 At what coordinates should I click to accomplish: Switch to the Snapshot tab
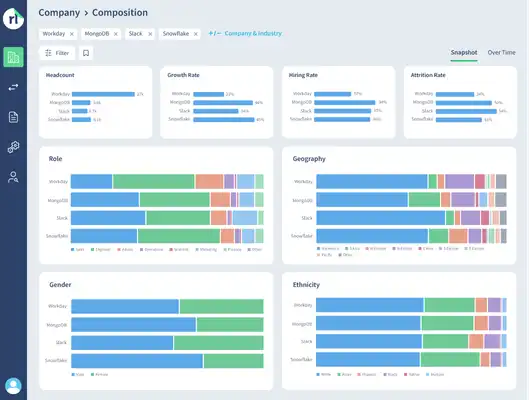pyautogui.click(x=464, y=53)
